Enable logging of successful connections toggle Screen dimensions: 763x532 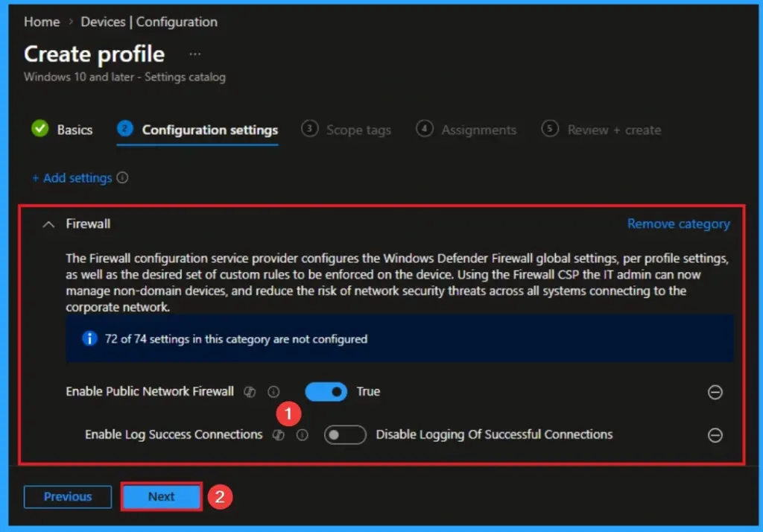tap(344, 434)
